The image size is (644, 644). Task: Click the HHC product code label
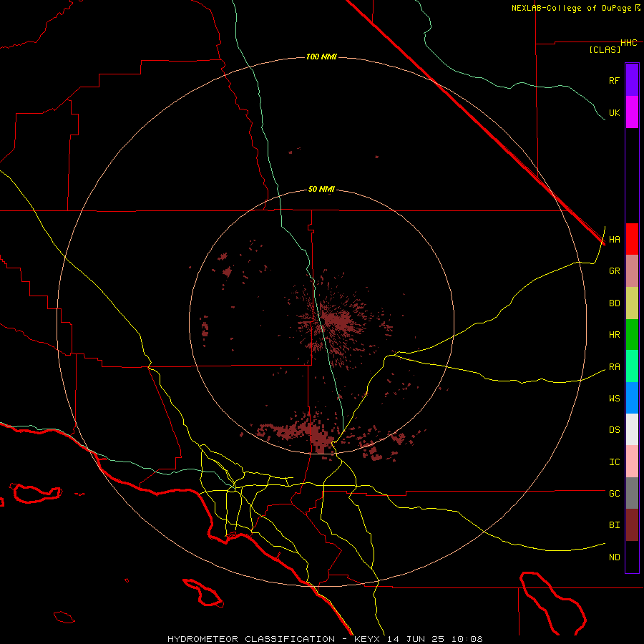click(628, 43)
